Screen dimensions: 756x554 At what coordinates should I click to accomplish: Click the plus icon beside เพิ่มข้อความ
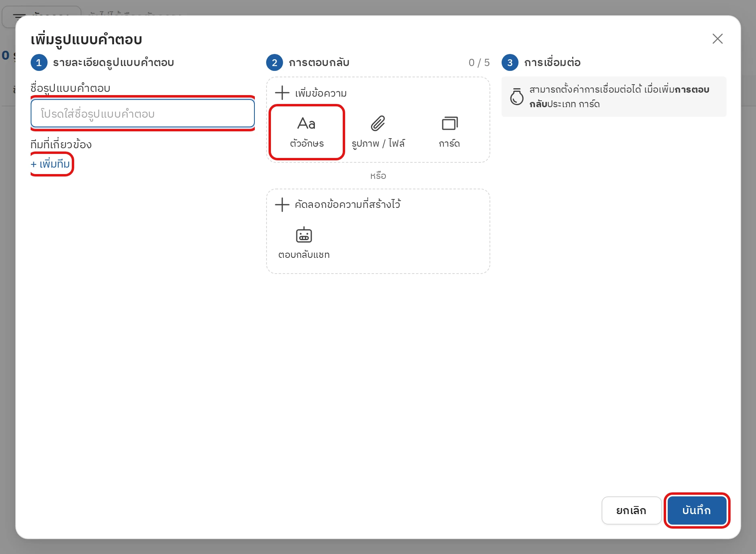282,93
